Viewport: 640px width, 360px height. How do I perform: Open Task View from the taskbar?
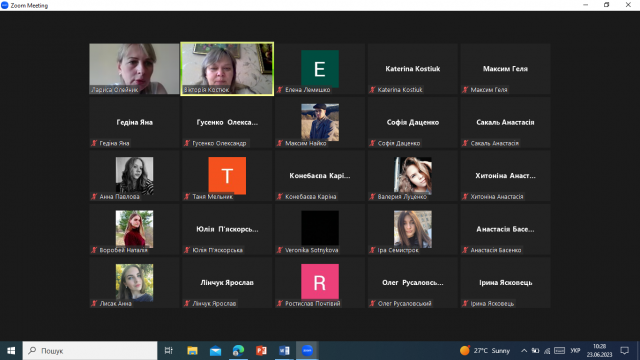pyautogui.click(x=169, y=351)
